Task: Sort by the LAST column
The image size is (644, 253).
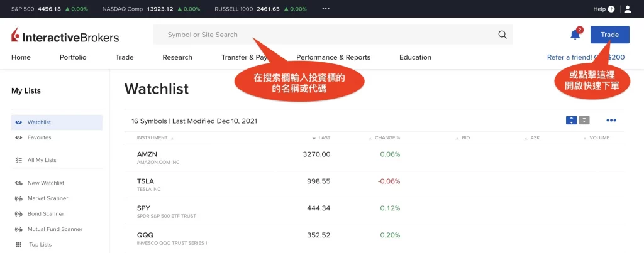Action: pyautogui.click(x=321, y=137)
